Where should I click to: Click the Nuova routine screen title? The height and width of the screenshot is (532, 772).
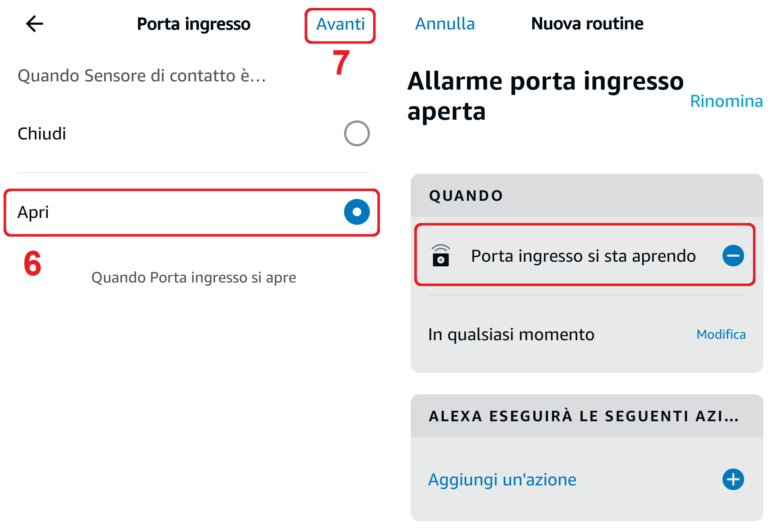coord(587,24)
